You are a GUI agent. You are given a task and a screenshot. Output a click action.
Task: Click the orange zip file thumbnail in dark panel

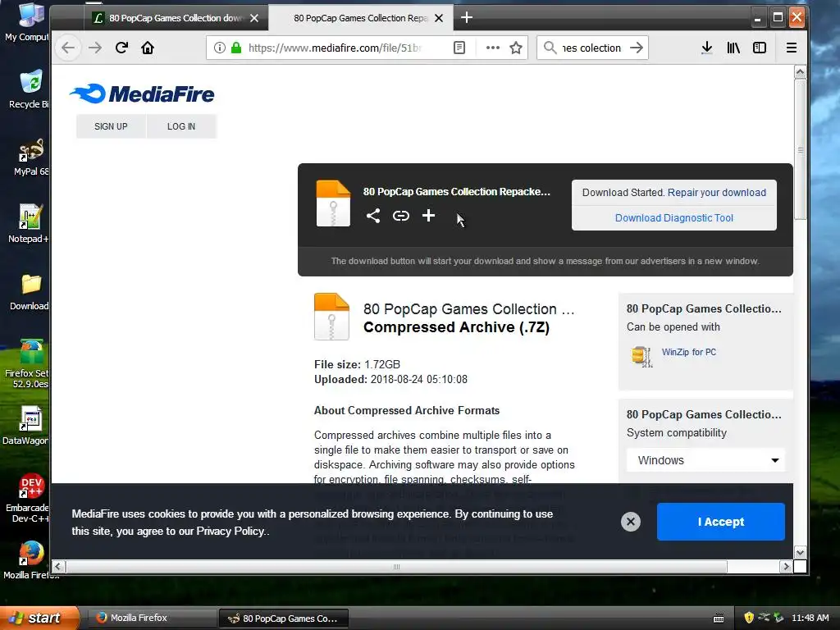pyautogui.click(x=333, y=203)
